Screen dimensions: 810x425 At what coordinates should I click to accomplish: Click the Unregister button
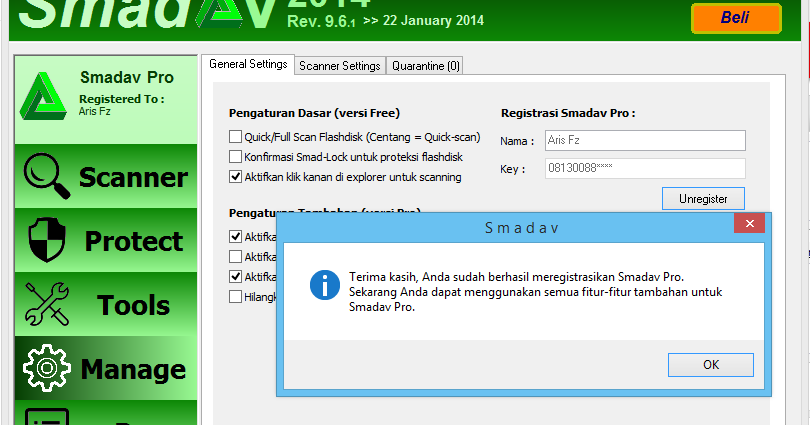[703, 199]
